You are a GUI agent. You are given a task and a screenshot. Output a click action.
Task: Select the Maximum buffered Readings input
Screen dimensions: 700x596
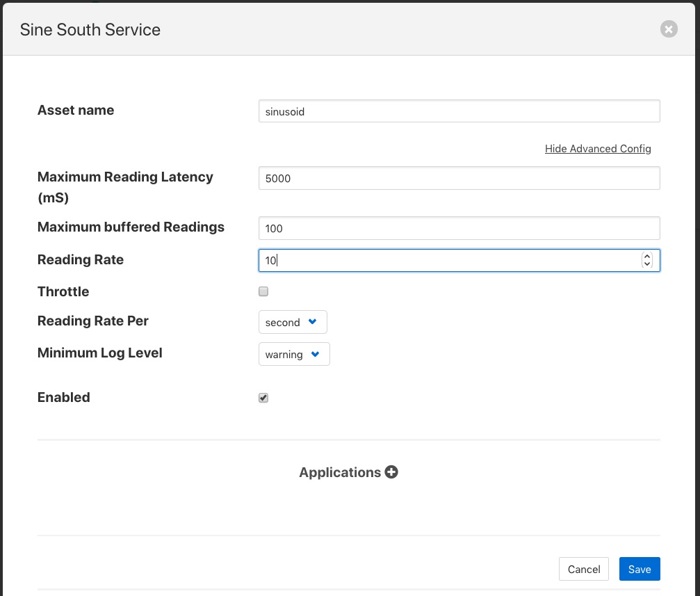(x=459, y=228)
